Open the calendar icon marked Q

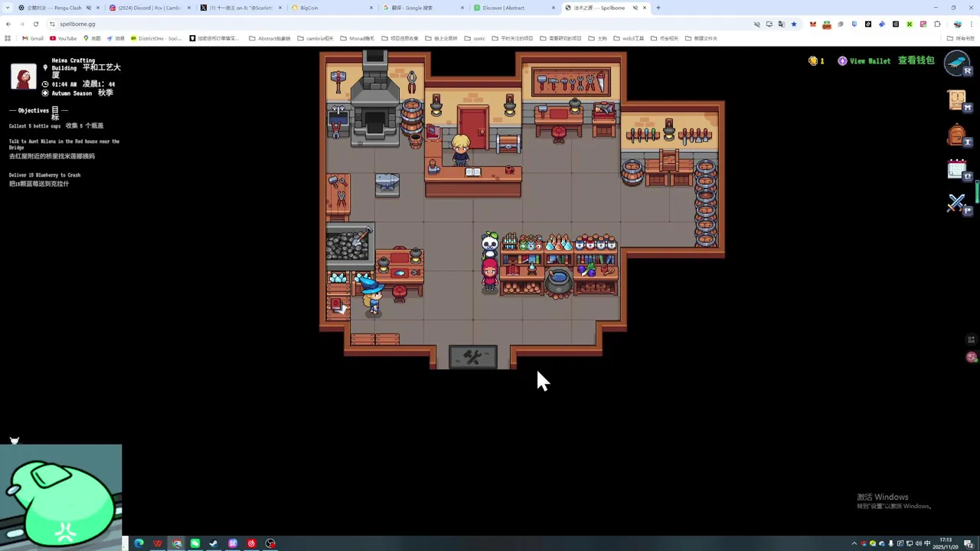[957, 170]
